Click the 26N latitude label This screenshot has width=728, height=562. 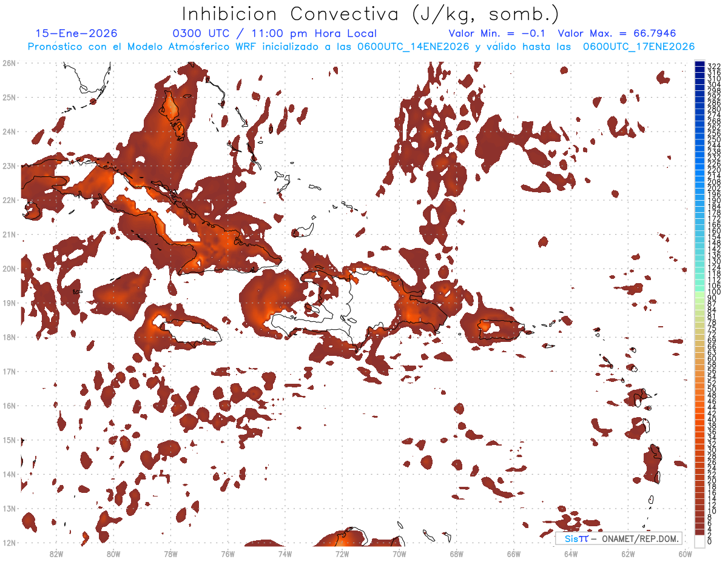tap(9, 62)
